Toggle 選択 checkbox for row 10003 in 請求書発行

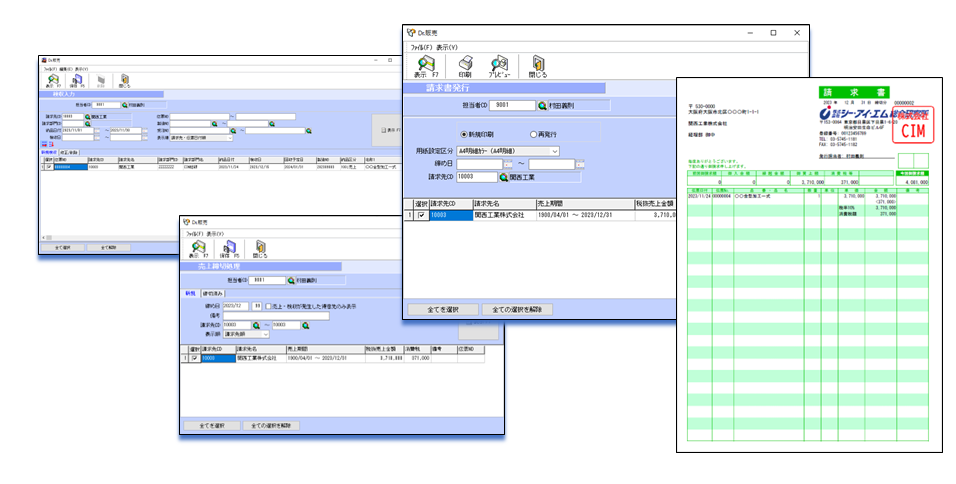click(x=421, y=215)
